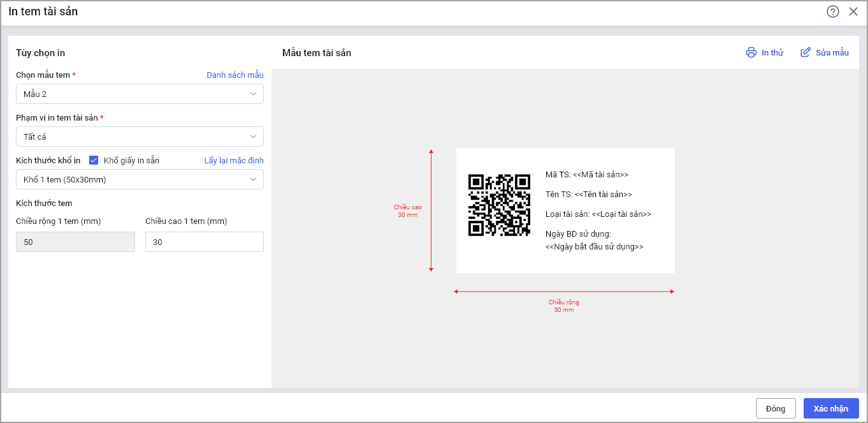868x423 pixels.
Task: Click the pencil icon for Sửa mẫu
Action: (x=806, y=52)
